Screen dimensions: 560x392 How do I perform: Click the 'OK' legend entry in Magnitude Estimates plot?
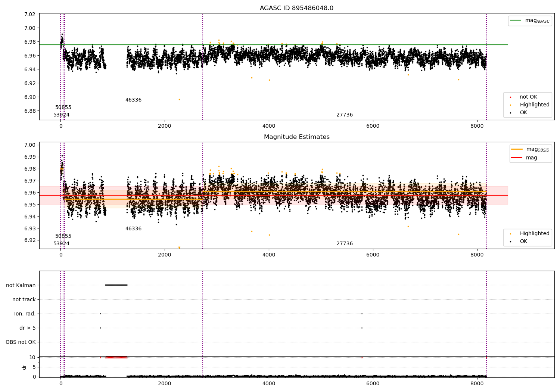(523, 242)
